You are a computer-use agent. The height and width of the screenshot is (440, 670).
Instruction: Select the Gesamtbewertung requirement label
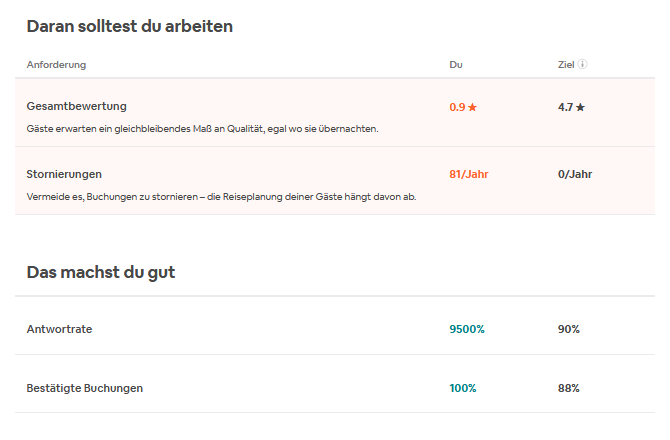pos(76,106)
